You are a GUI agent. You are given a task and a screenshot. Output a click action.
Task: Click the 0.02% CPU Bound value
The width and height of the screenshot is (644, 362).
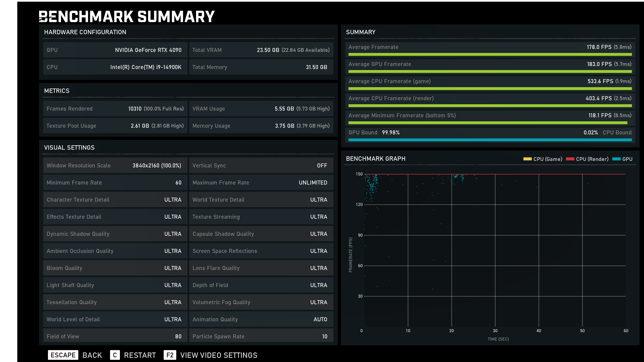[591, 133]
